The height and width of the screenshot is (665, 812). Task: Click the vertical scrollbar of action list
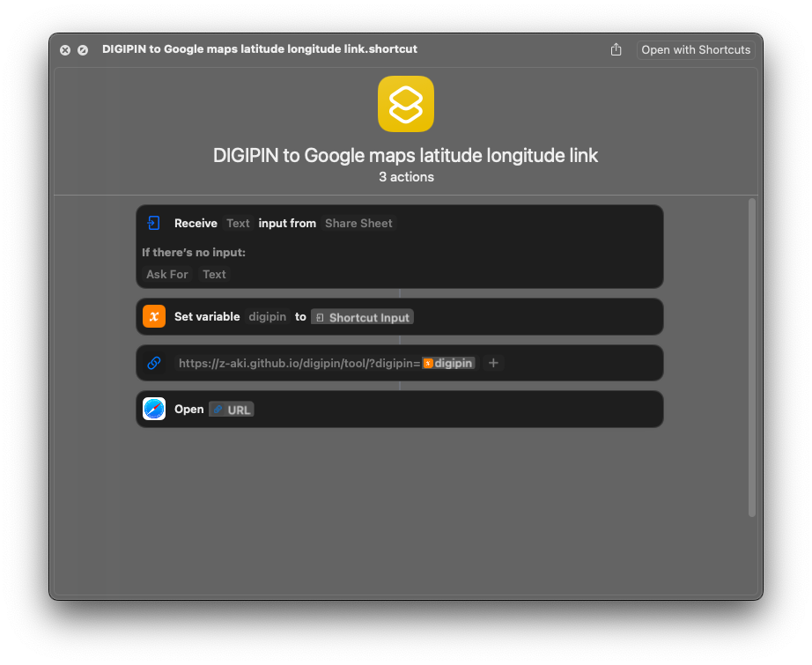(x=752, y=358)
